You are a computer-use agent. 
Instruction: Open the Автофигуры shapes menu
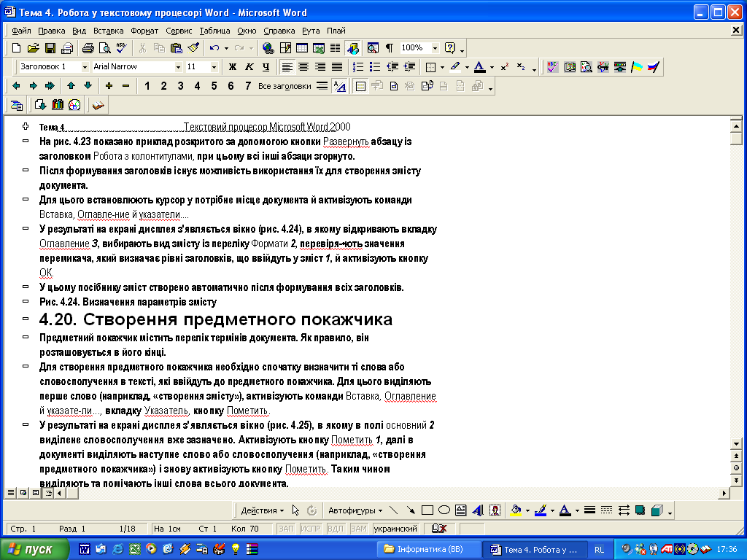pos(355,510)
